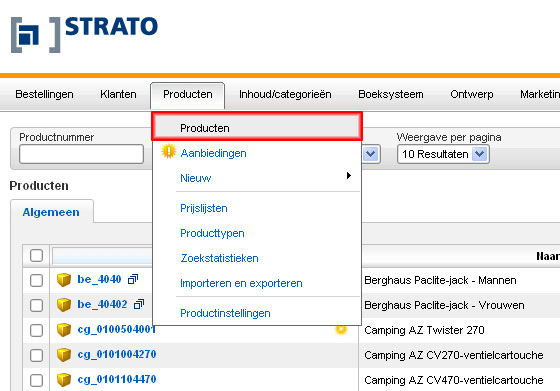Select Zoekstatistieken in the dropdown menu
560x391 pixels.
[x=219, y=258]
